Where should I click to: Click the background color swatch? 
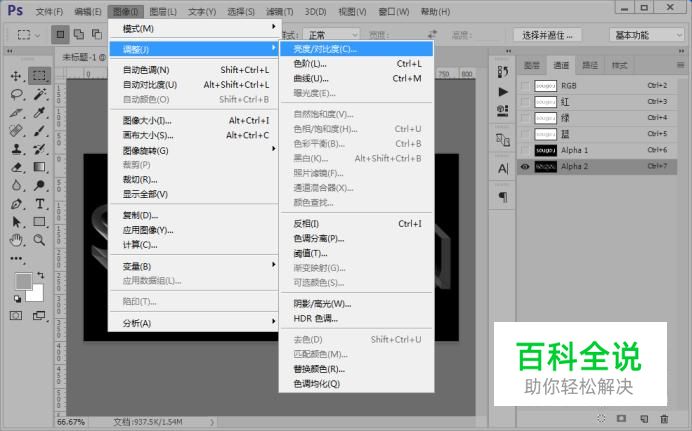[36, 293]
